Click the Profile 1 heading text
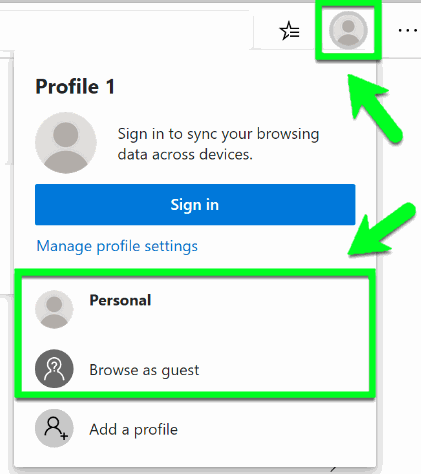The image size is (421, 474). coord(75,87)
